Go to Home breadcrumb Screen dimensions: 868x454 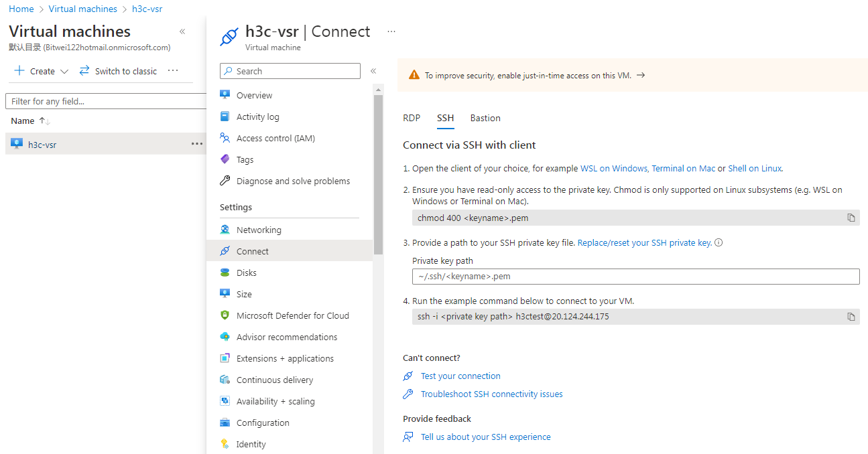pyautogui.click(x=21, y=9)
